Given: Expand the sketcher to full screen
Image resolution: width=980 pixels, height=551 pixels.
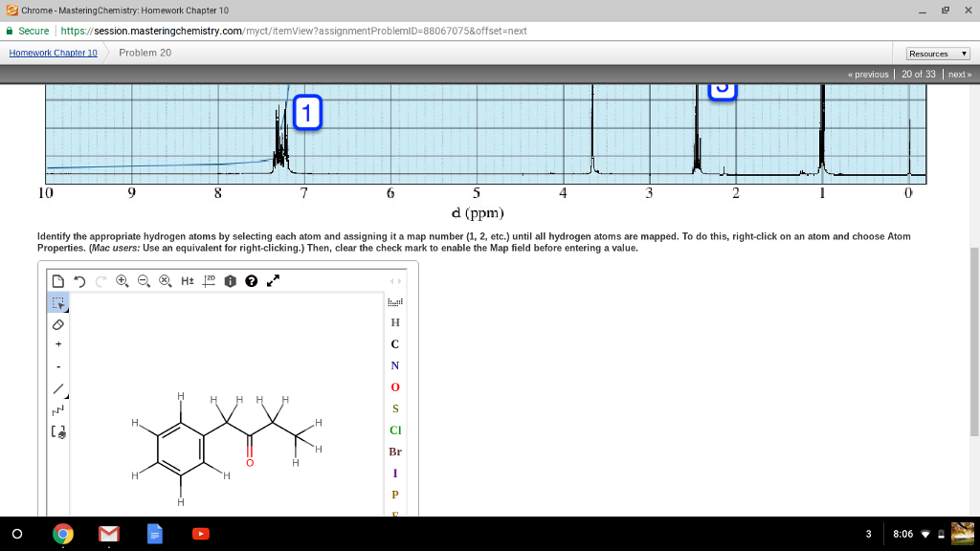Looking at the screenshot, I should coord(271,280).
